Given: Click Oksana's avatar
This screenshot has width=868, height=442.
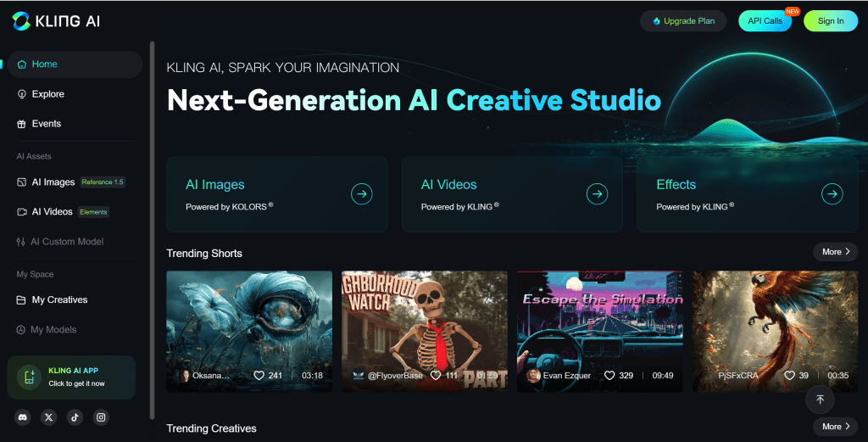Looking at the screenshot, I should [186, 376].
